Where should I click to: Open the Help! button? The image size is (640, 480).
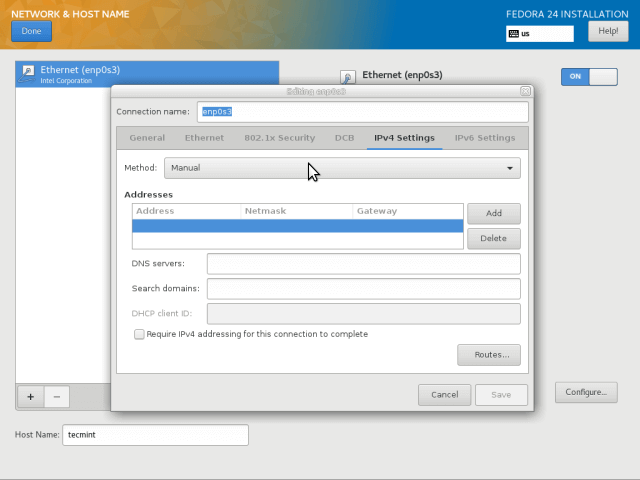click(608, 31)
